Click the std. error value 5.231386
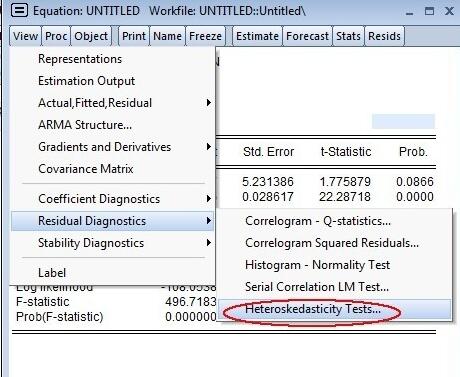 (268, 182)
